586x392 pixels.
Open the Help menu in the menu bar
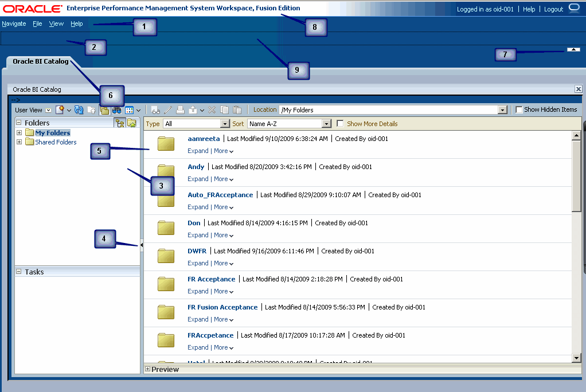[77, 23]
